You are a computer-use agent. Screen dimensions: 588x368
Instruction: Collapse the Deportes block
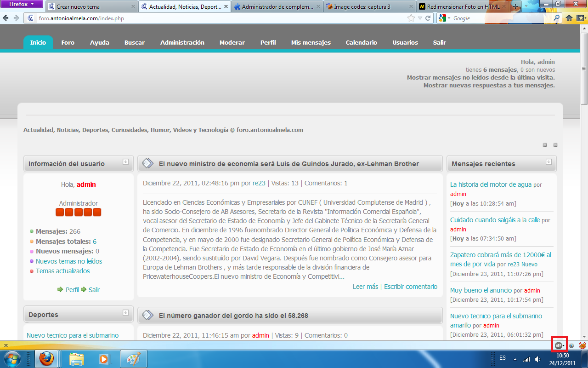pyautogui.click(x=125, y=312)
